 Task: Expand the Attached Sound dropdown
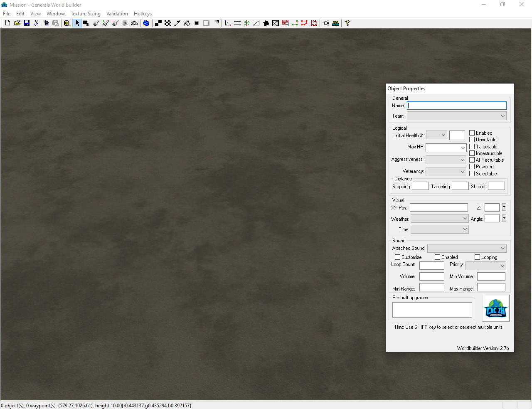click(x=466, y=249)
